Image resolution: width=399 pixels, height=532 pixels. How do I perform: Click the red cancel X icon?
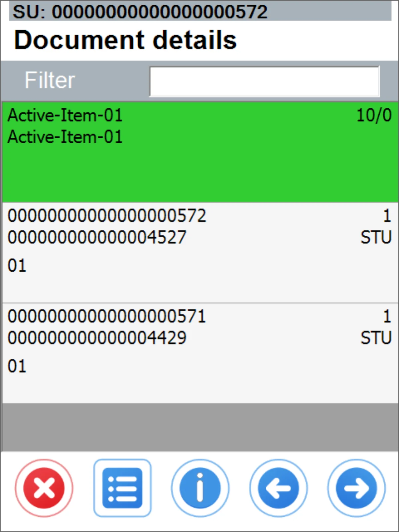[44, 488]
